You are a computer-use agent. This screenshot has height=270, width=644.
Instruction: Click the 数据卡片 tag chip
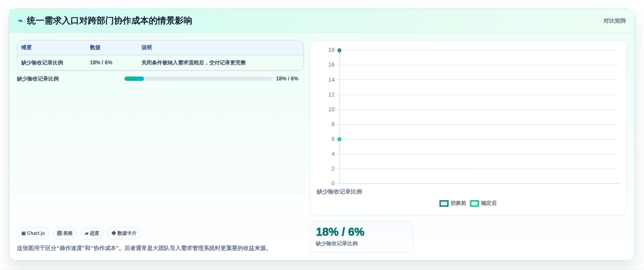(124, 233)
